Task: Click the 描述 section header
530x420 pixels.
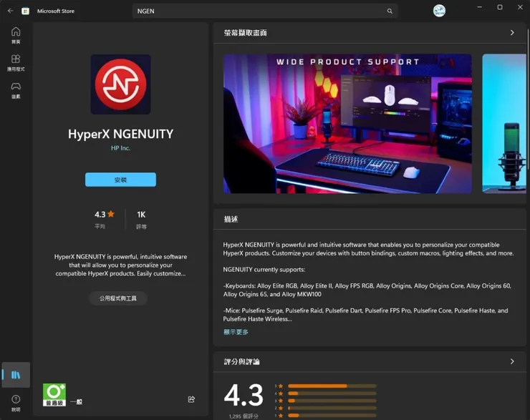Action: click(231, 219)
